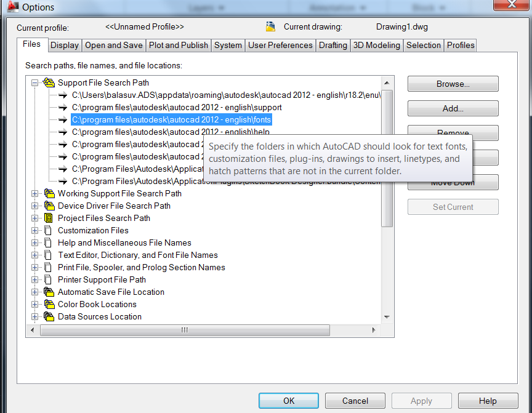532x413 pixels.
Task: Open Help for the Options dialog
Action: [x=488, y=401]
